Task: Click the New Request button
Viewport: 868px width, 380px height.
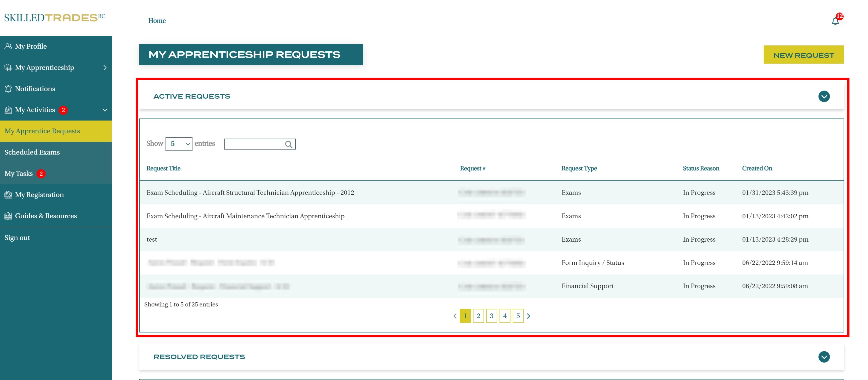Action: [803, 55]
